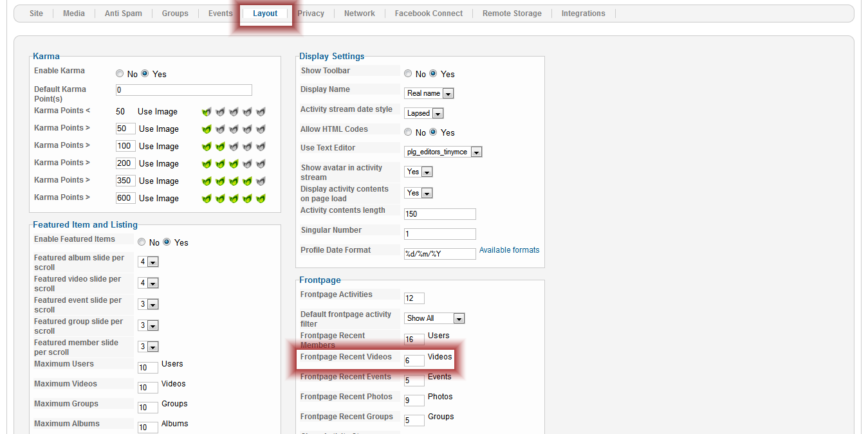Screen dimensions: 868x434
Task: Open the Available formats link
Action: click(509, 250)
